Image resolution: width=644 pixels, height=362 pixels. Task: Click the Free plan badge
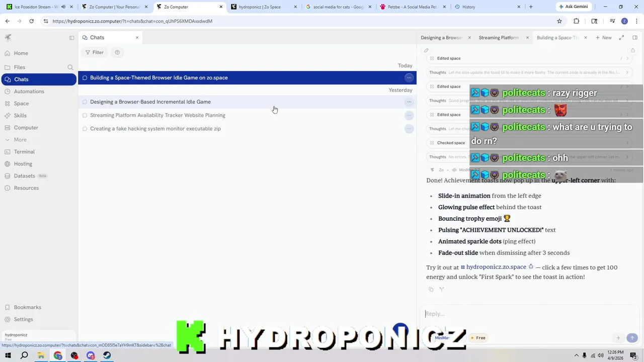click(x=478, y=338)
